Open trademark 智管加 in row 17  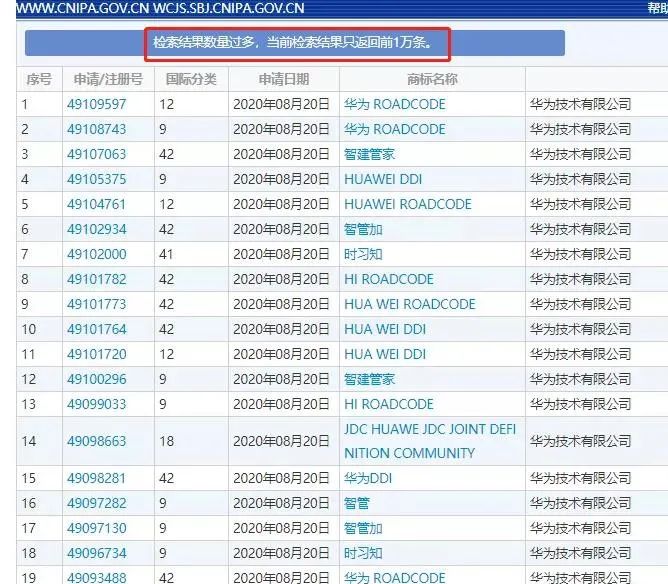coord(363,529)
